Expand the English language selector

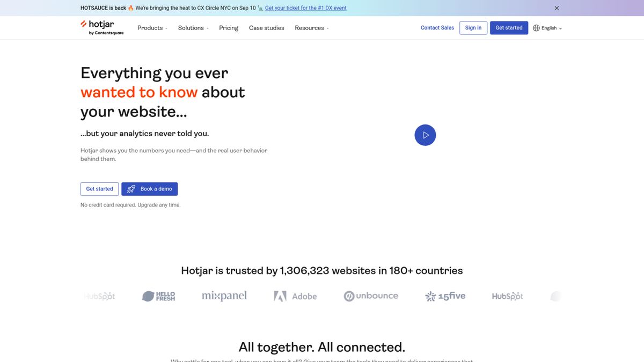coord(548,27)
